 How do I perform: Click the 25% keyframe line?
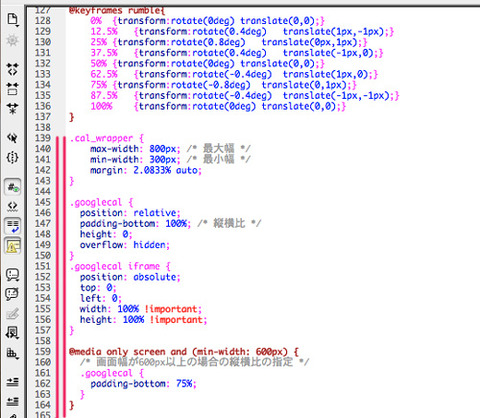click(229, 42)
